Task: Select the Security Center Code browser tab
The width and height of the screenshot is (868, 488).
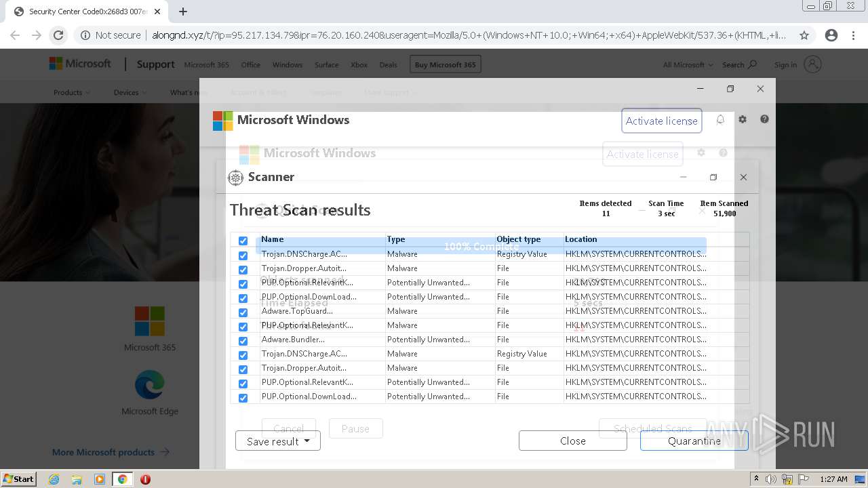Action: pos(88,12)
